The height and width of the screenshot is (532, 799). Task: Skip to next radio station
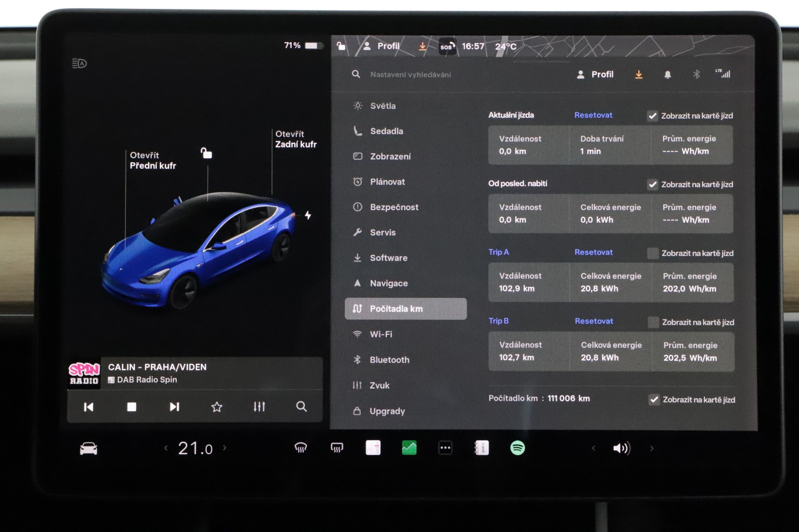point(174,407)
